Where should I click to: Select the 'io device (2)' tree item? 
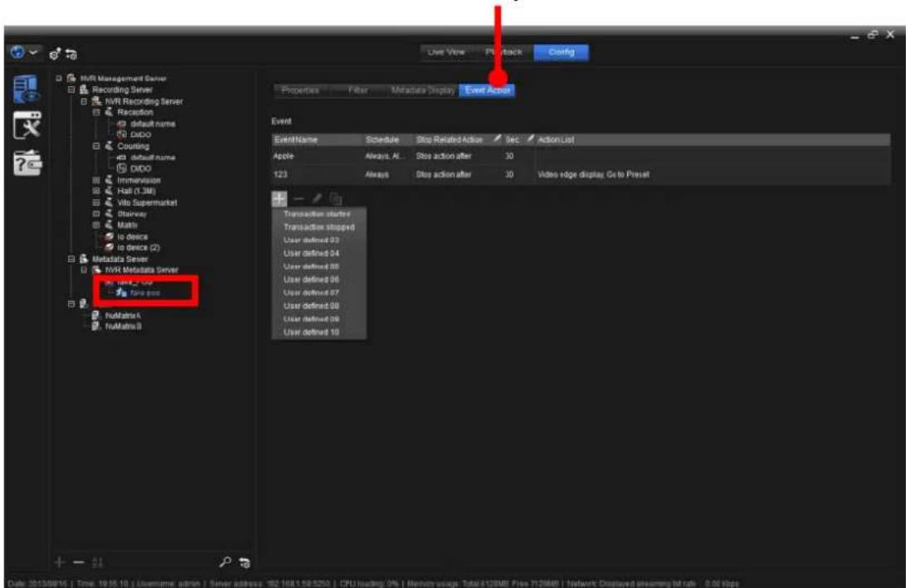coord(139,247)
